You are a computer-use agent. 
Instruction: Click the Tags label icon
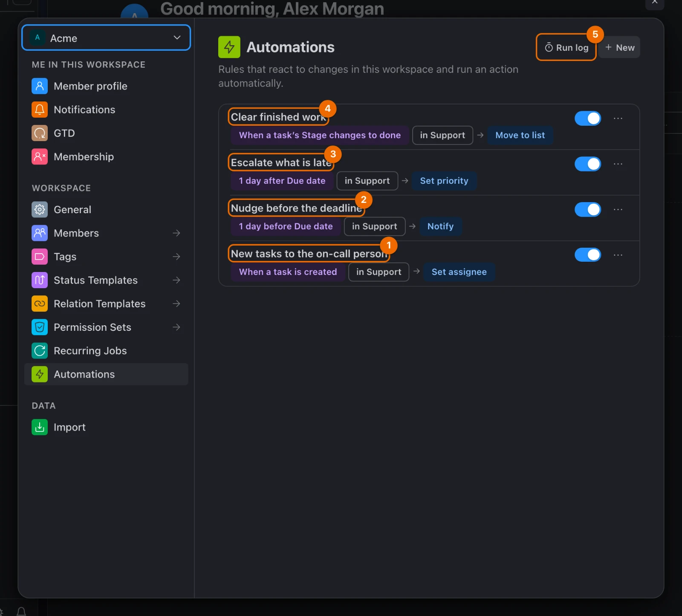pyautogui.click(x=40, y=257)
